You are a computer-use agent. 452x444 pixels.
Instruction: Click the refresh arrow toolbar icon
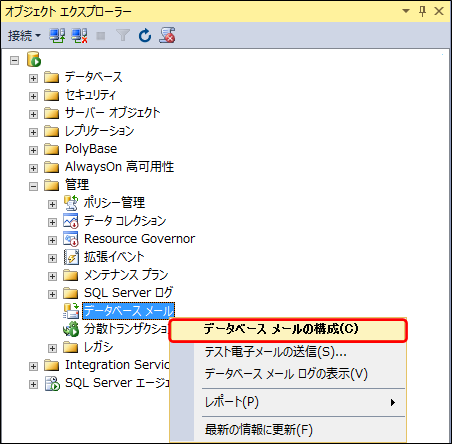pyautogui.click(x=145, y=35)
